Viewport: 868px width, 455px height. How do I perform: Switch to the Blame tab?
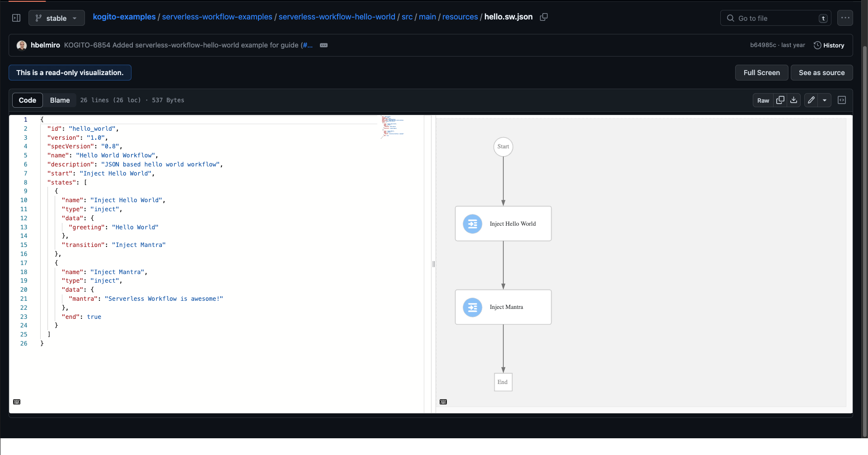click(60, 100)
